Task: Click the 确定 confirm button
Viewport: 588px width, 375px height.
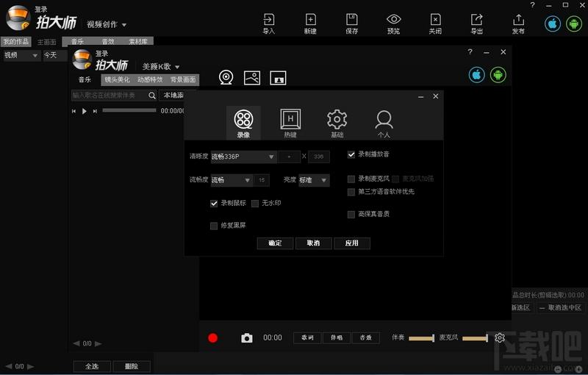Action: 275,243
